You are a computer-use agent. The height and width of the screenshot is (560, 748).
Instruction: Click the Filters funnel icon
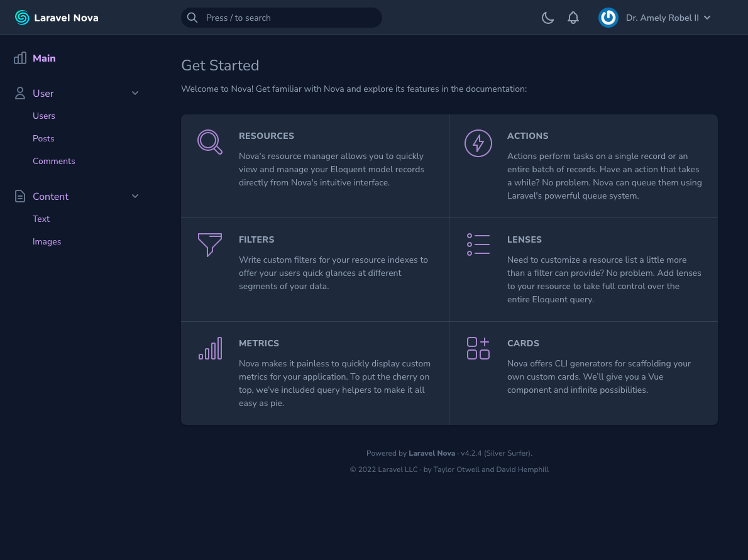tap(210, 244)
